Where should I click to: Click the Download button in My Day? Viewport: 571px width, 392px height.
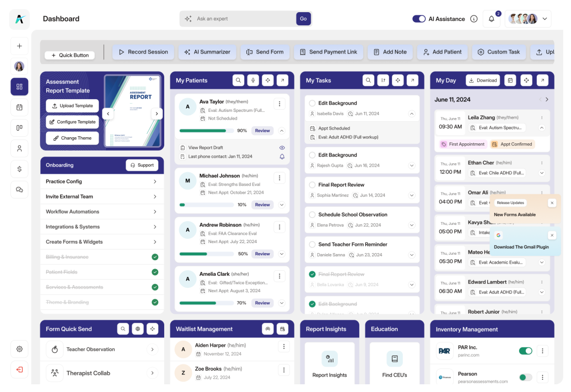(482, 80)
